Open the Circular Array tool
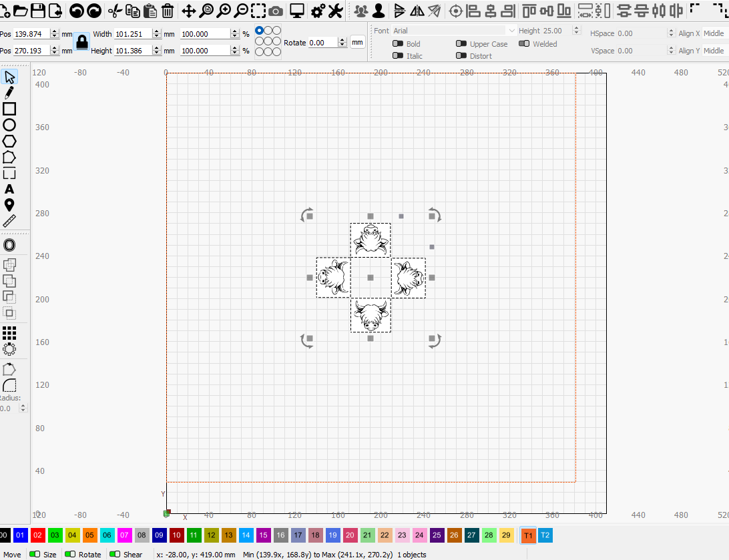Viewport: 729px width, 560px height. [9, 349]
